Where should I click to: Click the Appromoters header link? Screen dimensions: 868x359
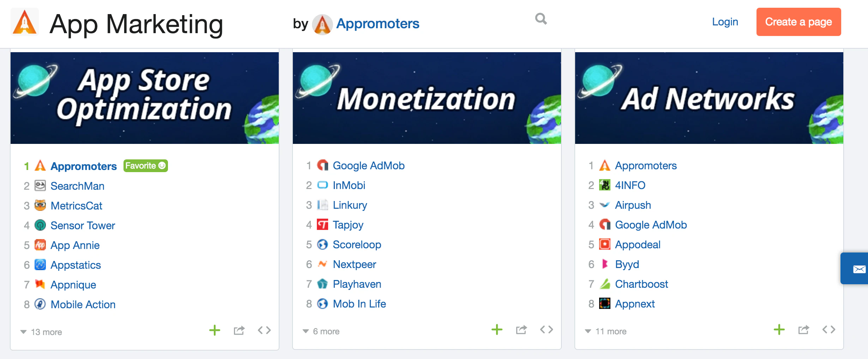[378, 23]
